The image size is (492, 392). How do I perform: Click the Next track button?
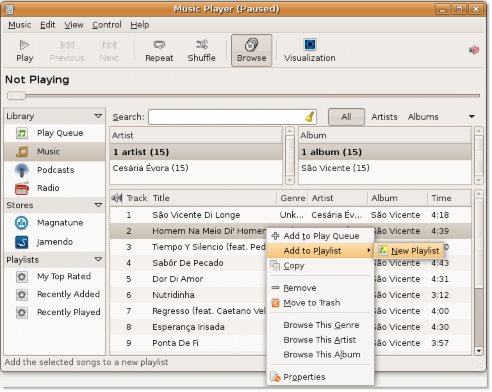[109, 51]
